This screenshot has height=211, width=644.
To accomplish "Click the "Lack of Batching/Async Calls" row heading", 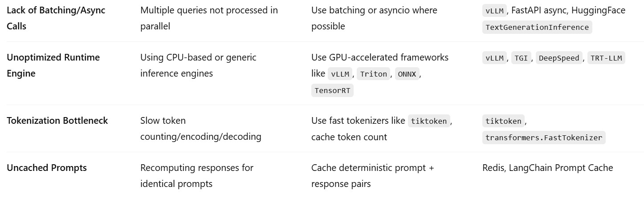I will tap(56, 18).
